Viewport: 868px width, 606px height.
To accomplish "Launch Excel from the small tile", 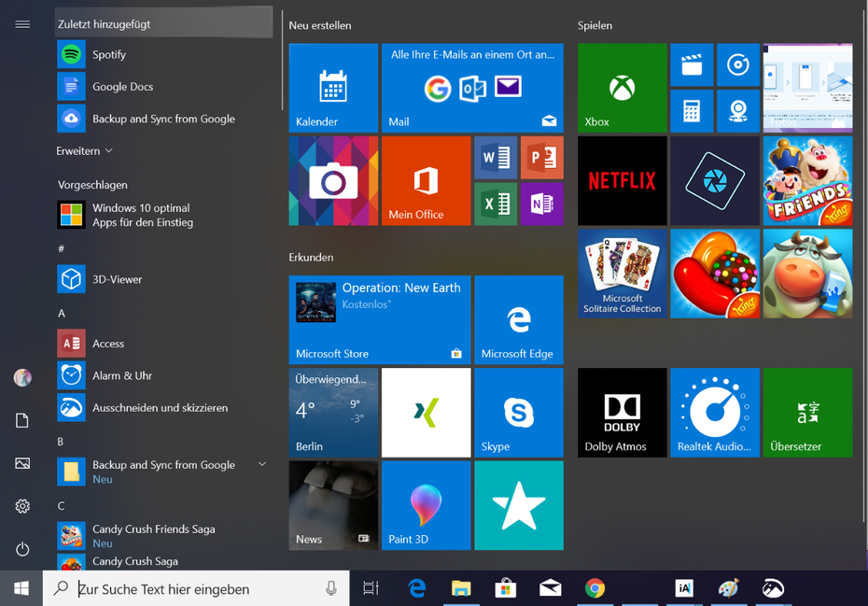I will coord(496,204).
